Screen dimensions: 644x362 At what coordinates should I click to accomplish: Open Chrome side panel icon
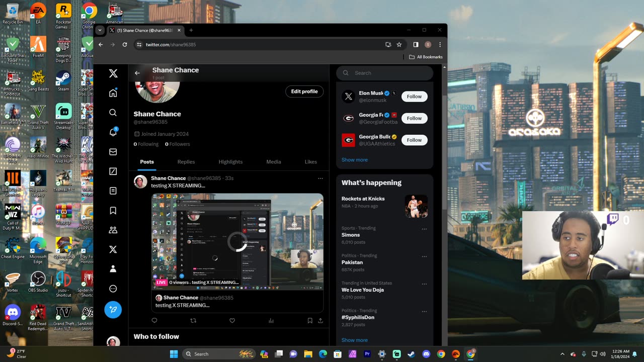tap(416, 44)
